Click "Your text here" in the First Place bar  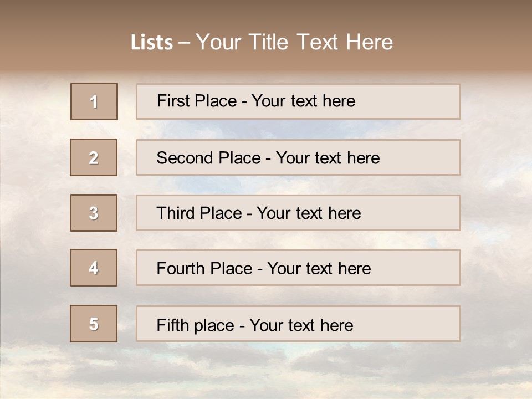click(303, 101)
